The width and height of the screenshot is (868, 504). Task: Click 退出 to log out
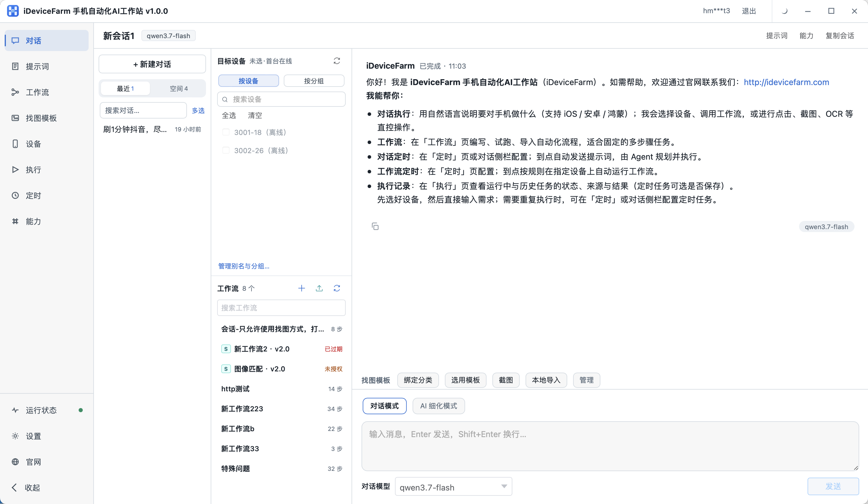pyautogui.click(x=749, y=11)
